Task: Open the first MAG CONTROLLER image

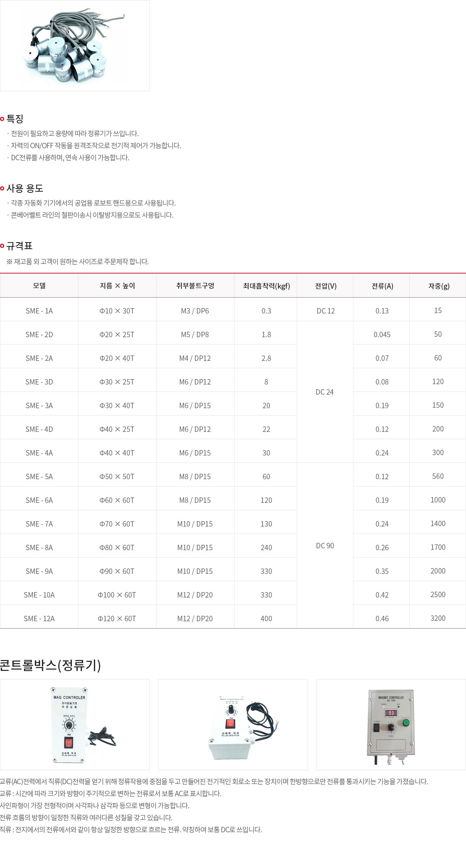Action: point(75,724)
